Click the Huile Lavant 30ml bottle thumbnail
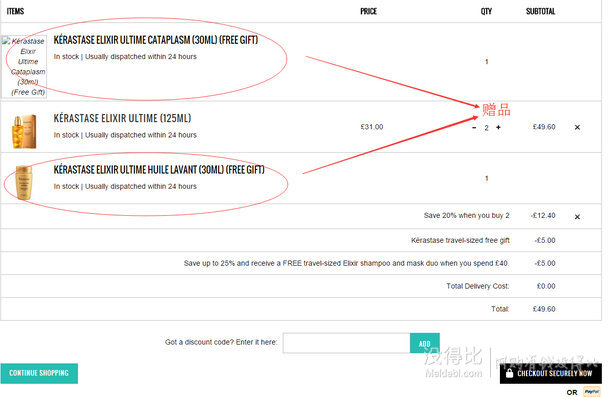Screen dimensions: 610x397 click(x=24, y=182)
